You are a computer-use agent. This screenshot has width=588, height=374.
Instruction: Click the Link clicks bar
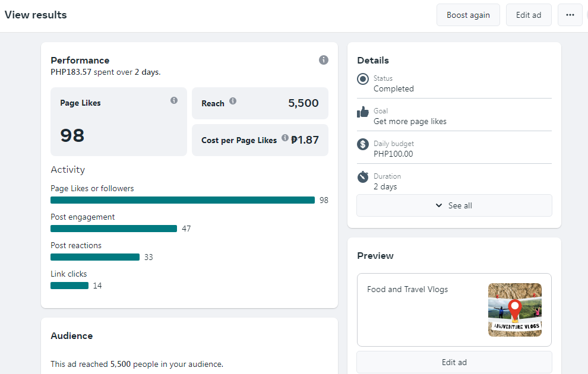tap(69, 286)
